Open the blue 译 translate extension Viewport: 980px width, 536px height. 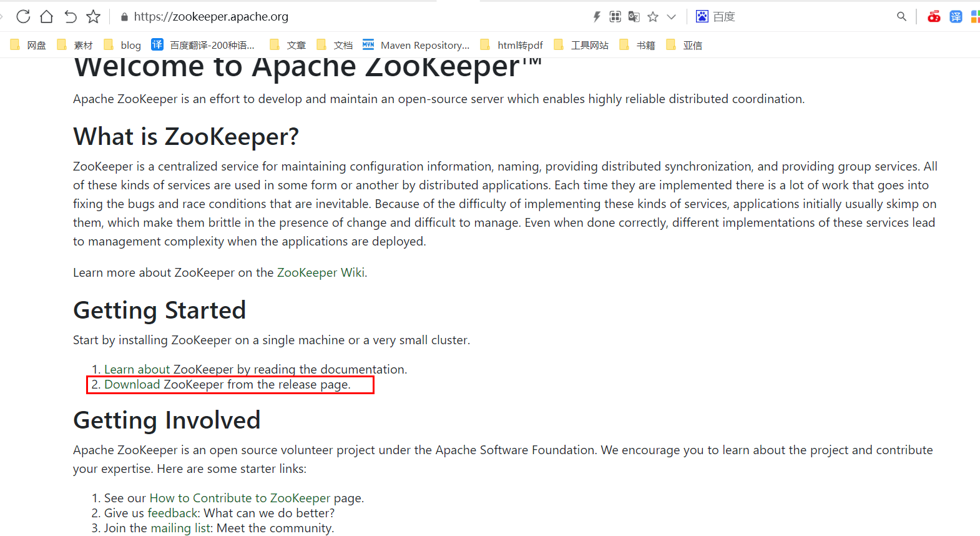point(956,17)
